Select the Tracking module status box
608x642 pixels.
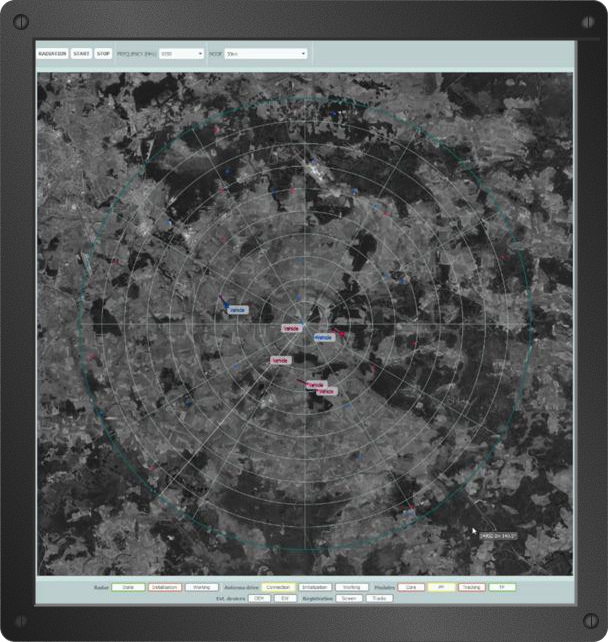(x=471, y=587)
